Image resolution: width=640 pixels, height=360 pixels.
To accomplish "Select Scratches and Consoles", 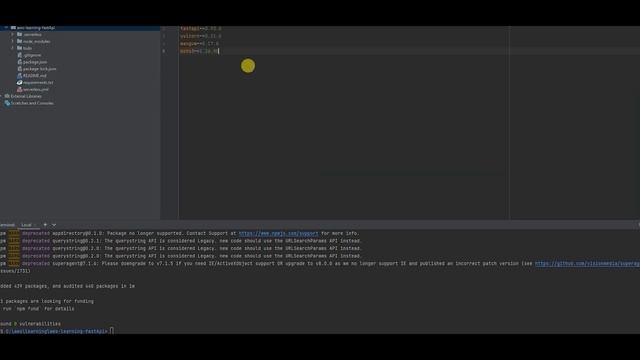I will click(x=32, y=103).
